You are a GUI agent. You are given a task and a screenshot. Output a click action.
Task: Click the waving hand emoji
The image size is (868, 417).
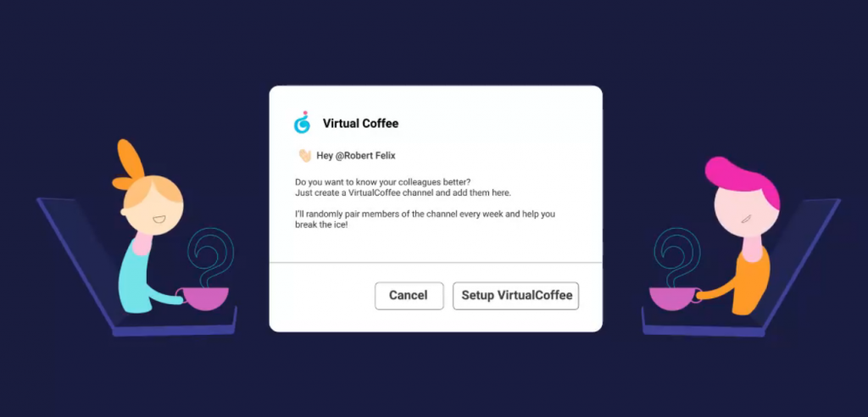click(305, 156)
